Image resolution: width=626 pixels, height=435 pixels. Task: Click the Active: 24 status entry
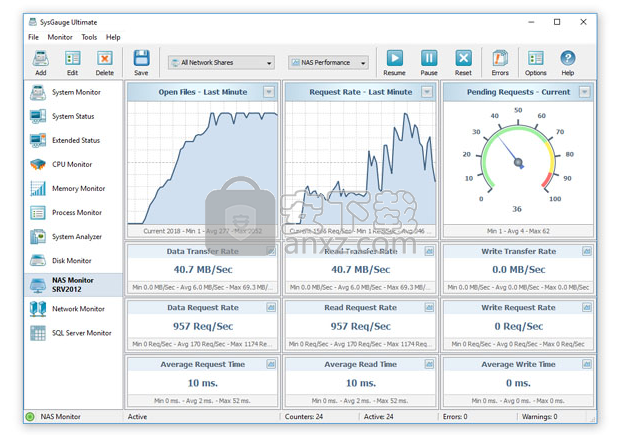pyautogui.click(x=378, y=417)
